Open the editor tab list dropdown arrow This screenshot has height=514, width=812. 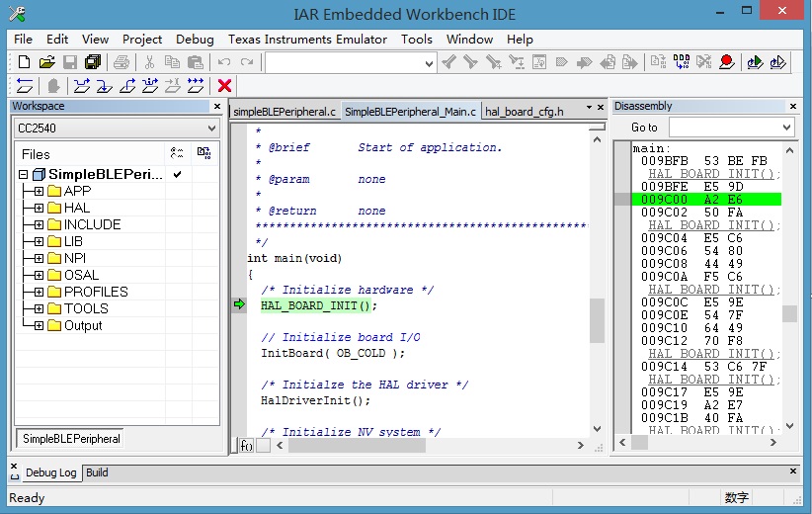[589, 108]
